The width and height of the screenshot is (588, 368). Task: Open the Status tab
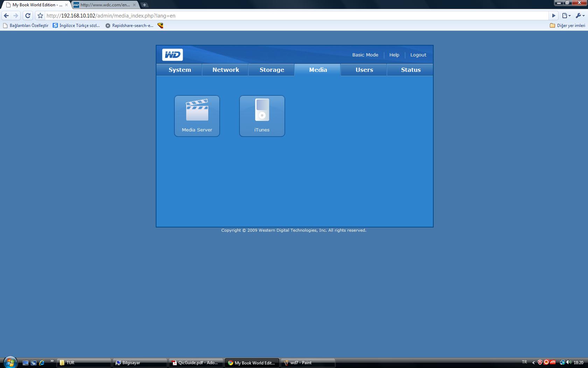point(411,70)
